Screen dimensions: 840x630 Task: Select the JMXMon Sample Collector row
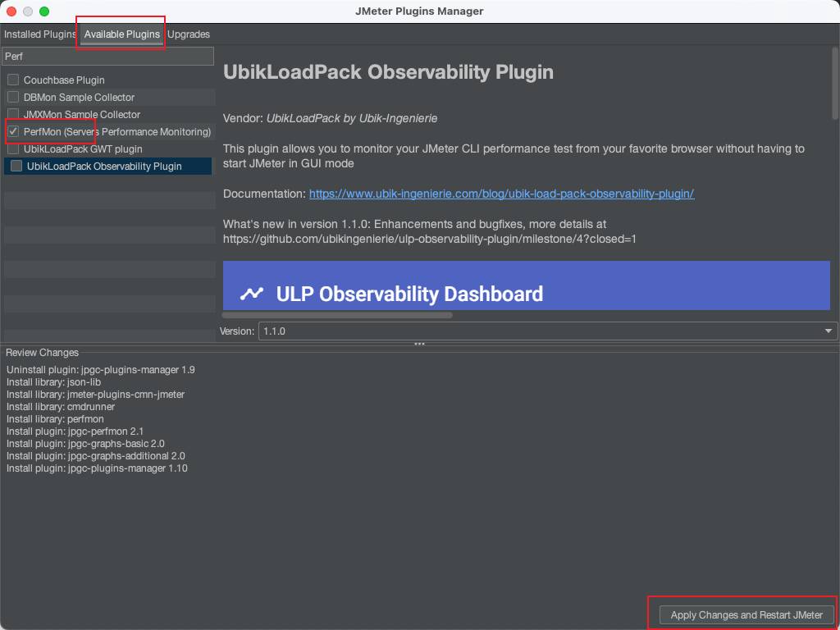[110, 114]
